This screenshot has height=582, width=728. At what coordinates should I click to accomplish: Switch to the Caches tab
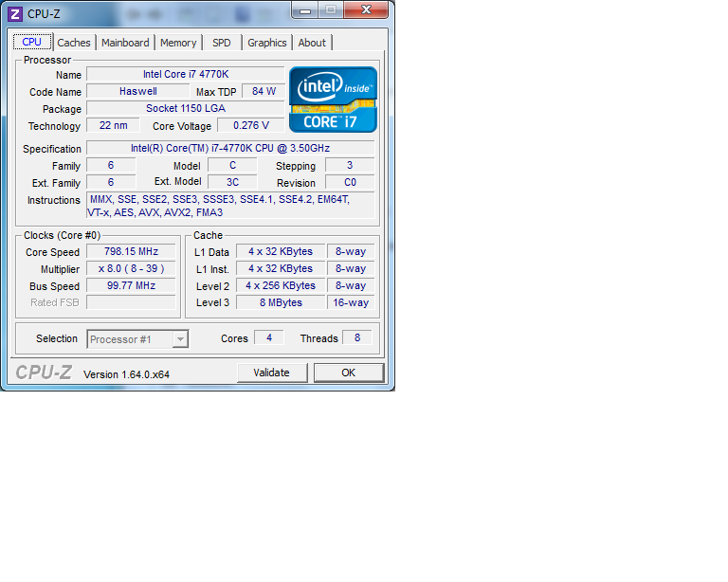(x=74, y=43)
